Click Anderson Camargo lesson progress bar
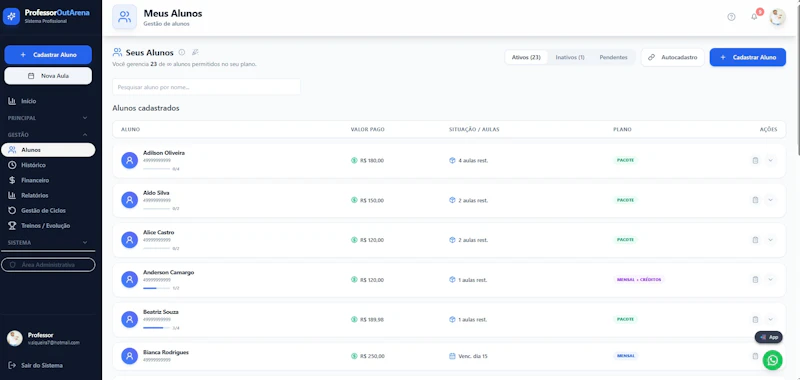This screenshot has width=800, height=380. [x=157, y=288]
